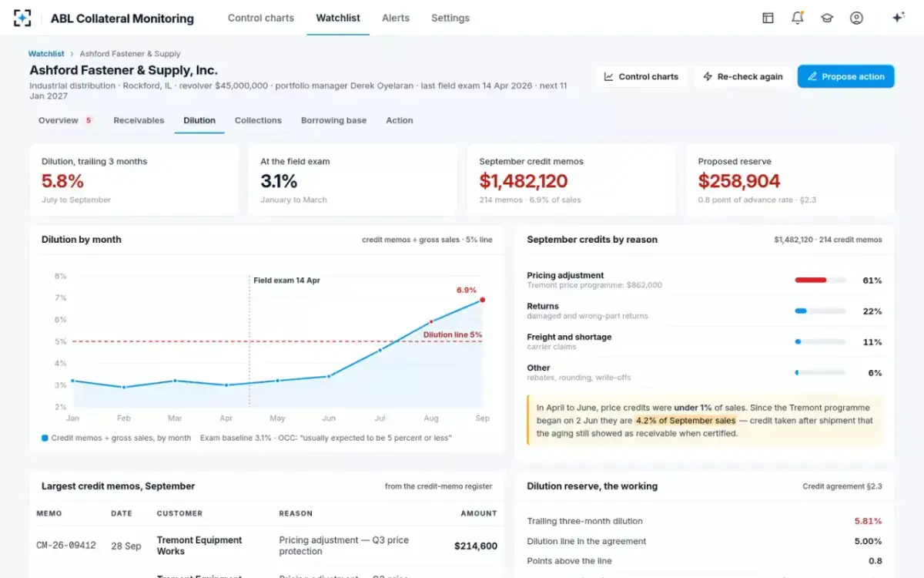Click the $214,600 memo amount
The height and width of the screenshot is (578, 924).
click(476, 546)
